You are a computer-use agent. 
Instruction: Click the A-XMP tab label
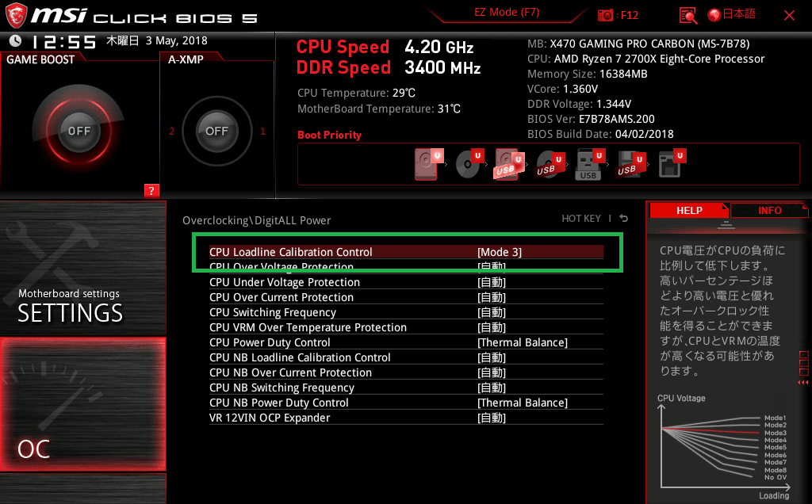186,59
